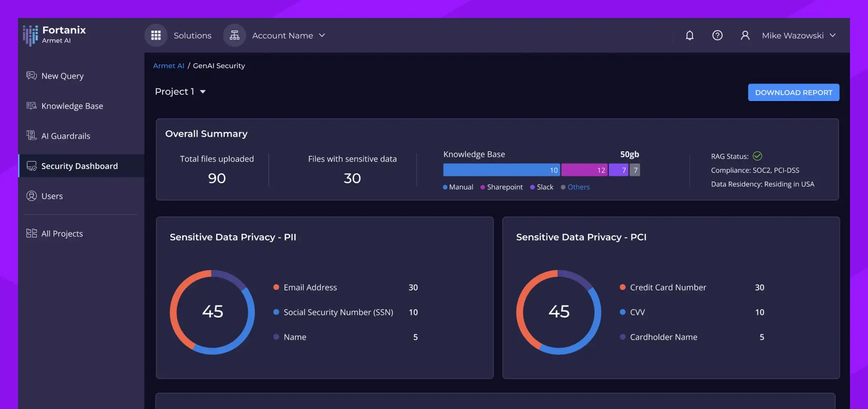Viewport: 868px width, 409px height.
Task: Open the Project 1 selector arrow
Action: (203, 92)
